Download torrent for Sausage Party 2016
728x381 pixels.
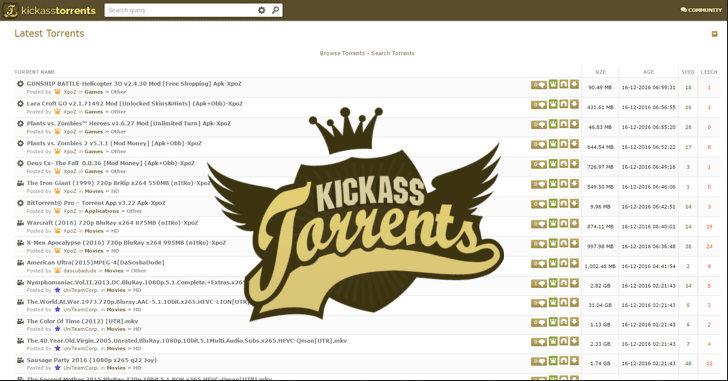point(574,362)
